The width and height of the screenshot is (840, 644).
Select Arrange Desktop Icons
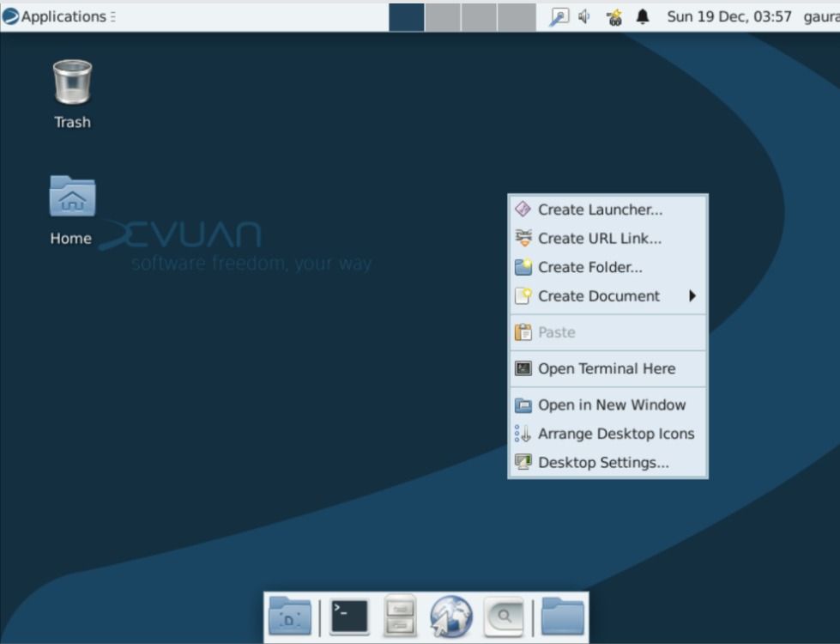(x=615, y=434)
